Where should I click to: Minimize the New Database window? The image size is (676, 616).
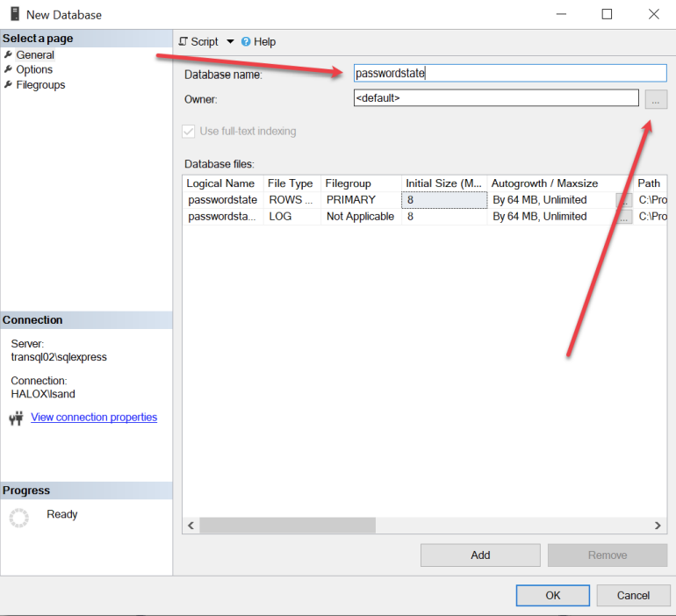click(561, 14)
